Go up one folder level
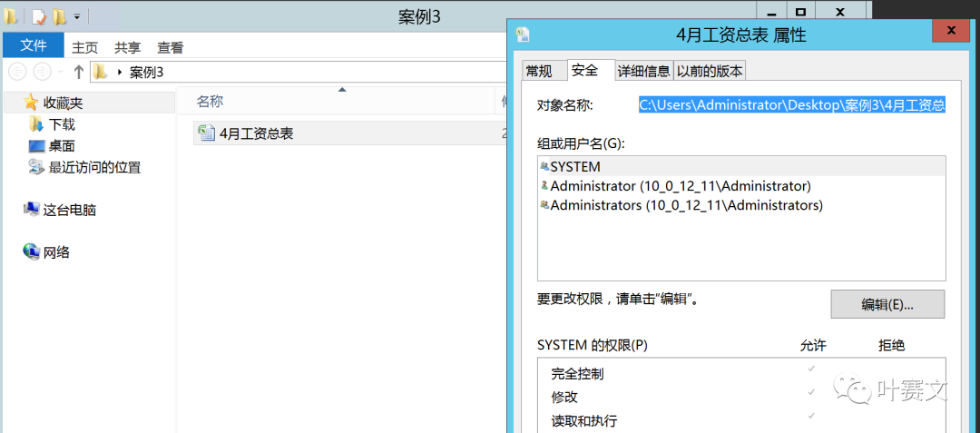Image resolution: width=980 pixels, height=433 pixels. click(x=78, y=72)
